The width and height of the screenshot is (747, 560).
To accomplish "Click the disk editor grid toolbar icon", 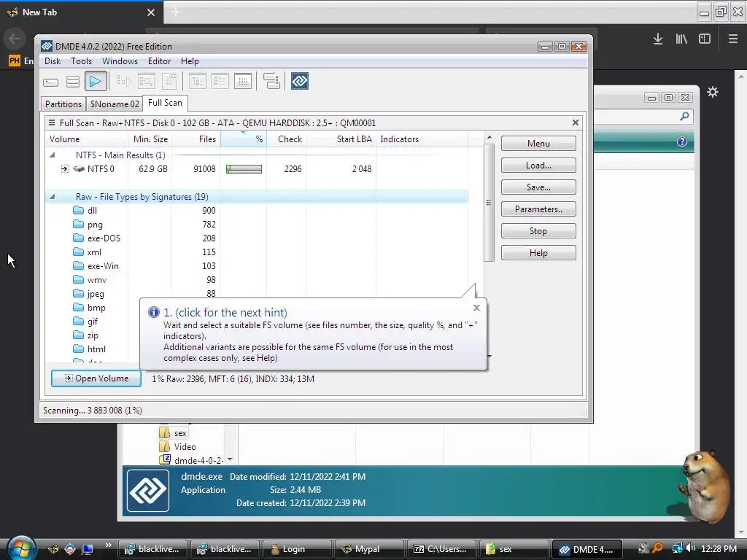I will pos(243,82).
